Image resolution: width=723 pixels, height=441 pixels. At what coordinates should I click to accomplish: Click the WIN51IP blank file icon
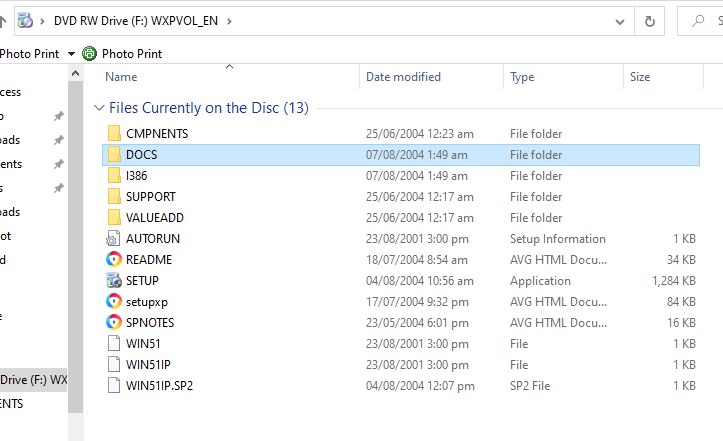[114, 364]
